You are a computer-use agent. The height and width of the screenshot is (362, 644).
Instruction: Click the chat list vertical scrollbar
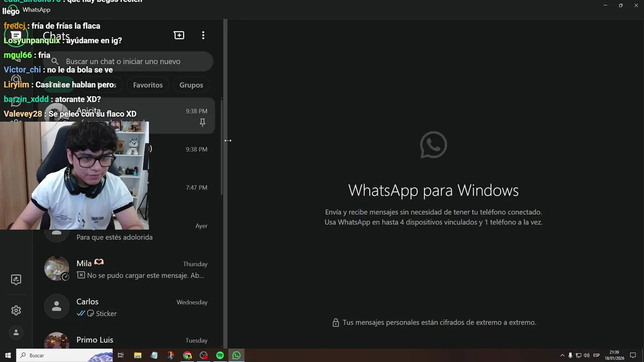tap(221, 148)
